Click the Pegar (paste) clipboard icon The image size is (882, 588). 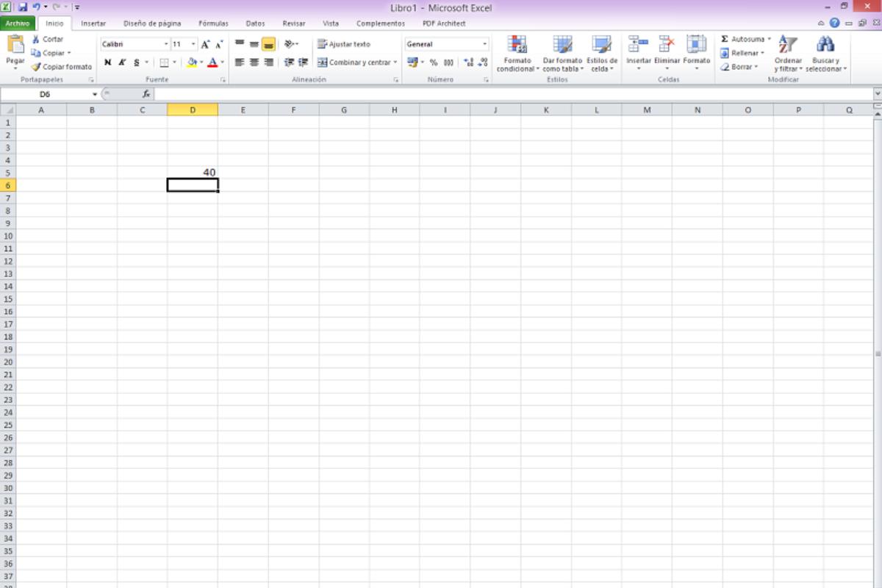click(x=15, y=44)
